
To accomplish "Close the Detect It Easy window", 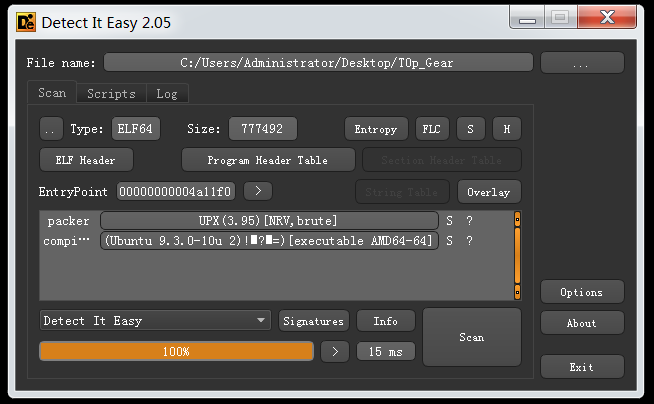I will pos(607,18).
